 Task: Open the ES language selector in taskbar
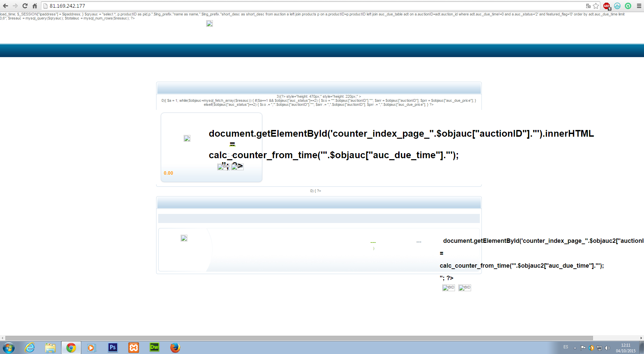(566, 347)
